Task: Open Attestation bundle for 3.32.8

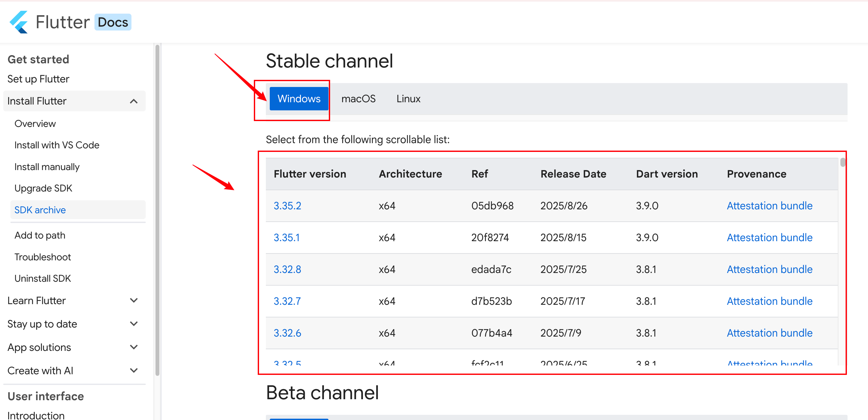Action: click(x=769, y=269)
